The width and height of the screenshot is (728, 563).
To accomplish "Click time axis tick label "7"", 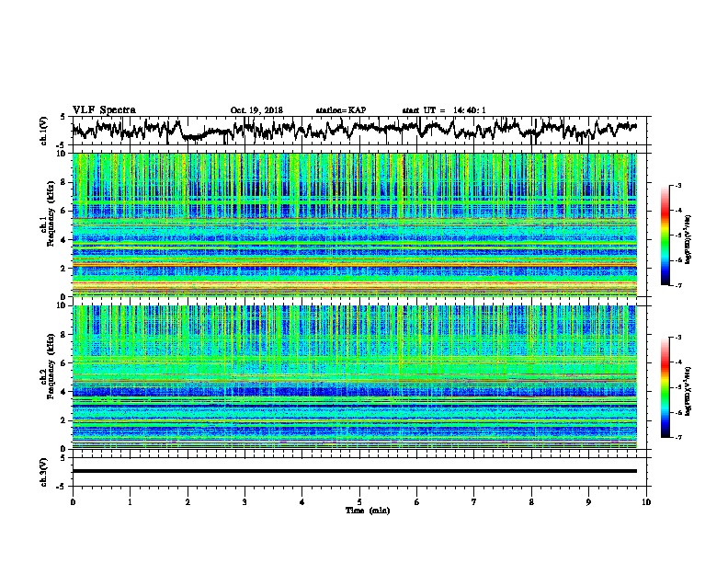I will click(474, 502).
